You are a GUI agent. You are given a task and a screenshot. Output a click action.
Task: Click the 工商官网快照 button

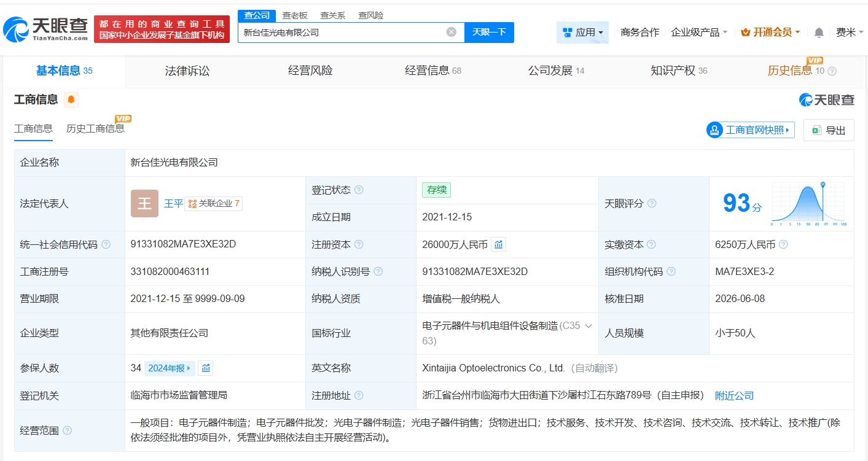point(751,130)
